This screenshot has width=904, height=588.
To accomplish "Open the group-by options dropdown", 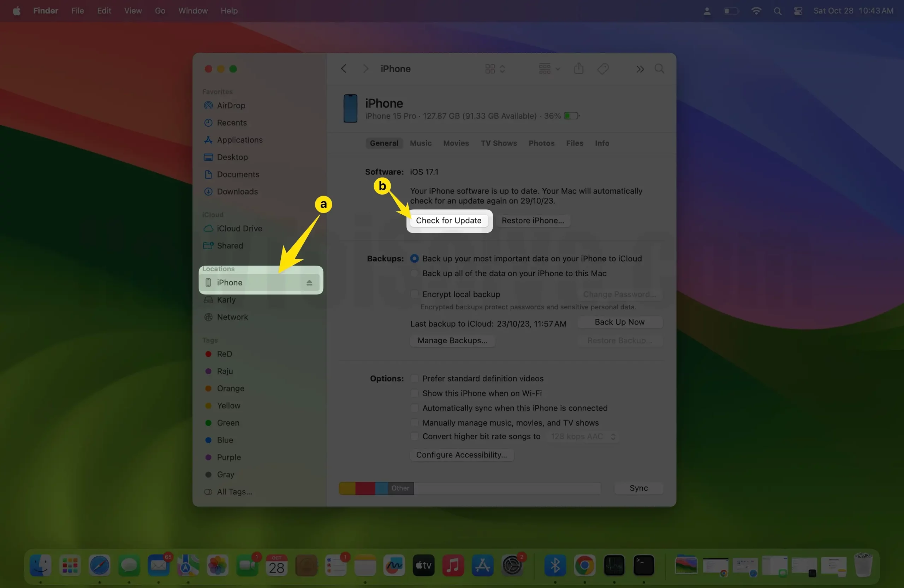I will click(549, 69).
